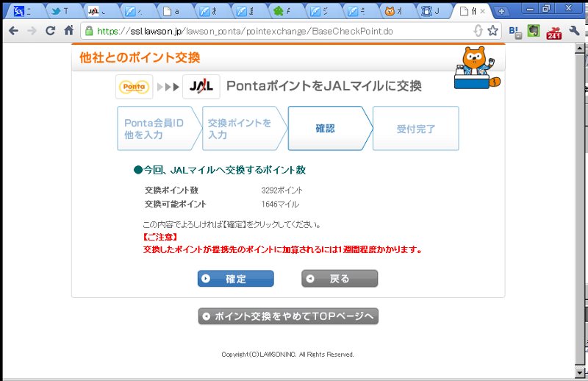Click the 確認 step box
This screenshot has height=381, width=588.
(x=330, y=129)
